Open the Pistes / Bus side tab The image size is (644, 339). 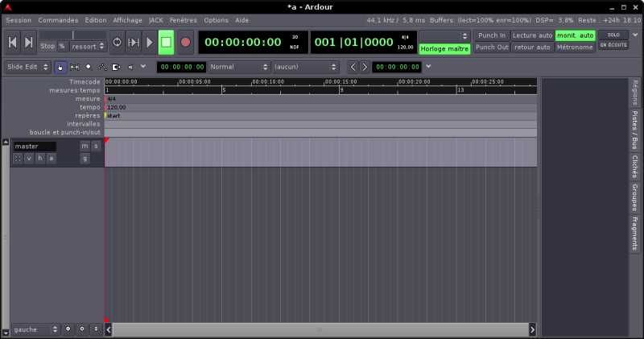pos(635,130)
